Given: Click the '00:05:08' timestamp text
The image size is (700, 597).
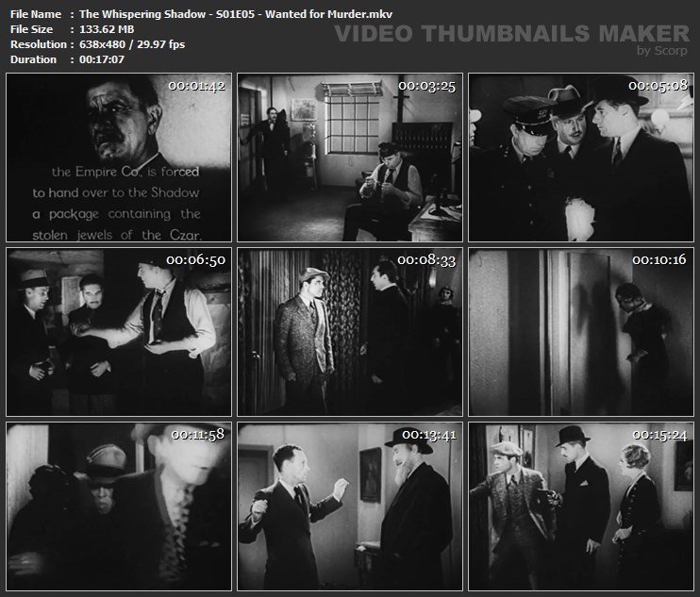Looking at the screenshot, I should point(658,85).
